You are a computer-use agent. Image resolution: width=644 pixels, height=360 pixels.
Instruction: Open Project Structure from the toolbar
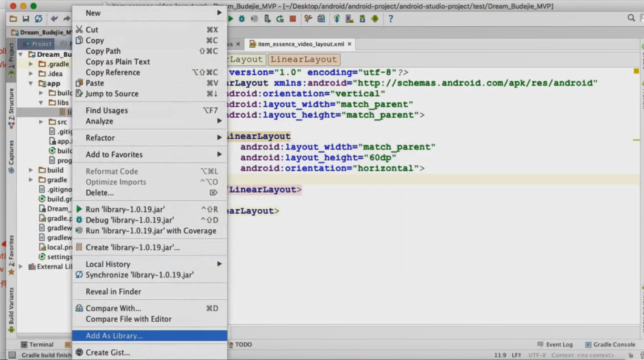click(321, 19)
